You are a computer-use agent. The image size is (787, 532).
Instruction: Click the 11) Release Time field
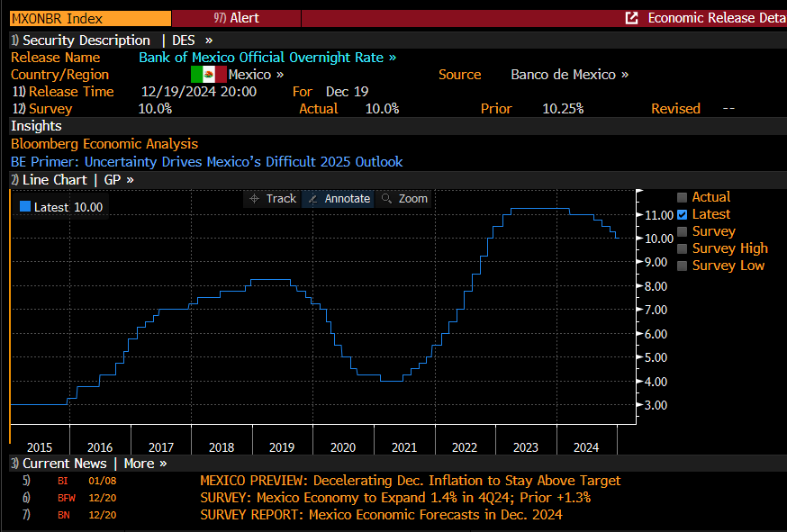pyautogui.click(x=63, y=92)
